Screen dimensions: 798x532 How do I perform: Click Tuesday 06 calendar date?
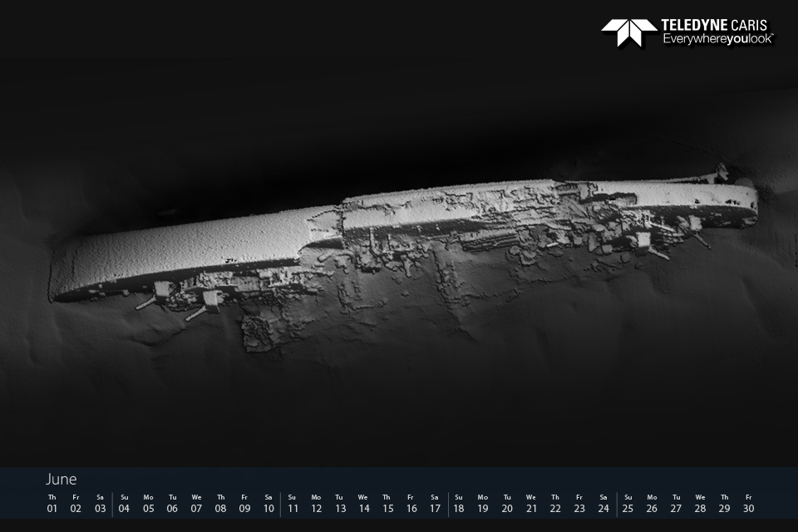172,503
